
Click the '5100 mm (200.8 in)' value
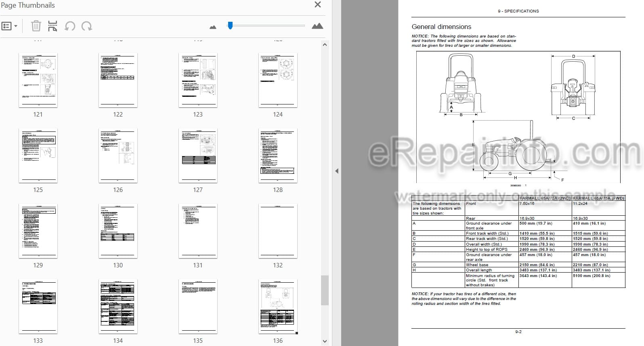(592, 276)
